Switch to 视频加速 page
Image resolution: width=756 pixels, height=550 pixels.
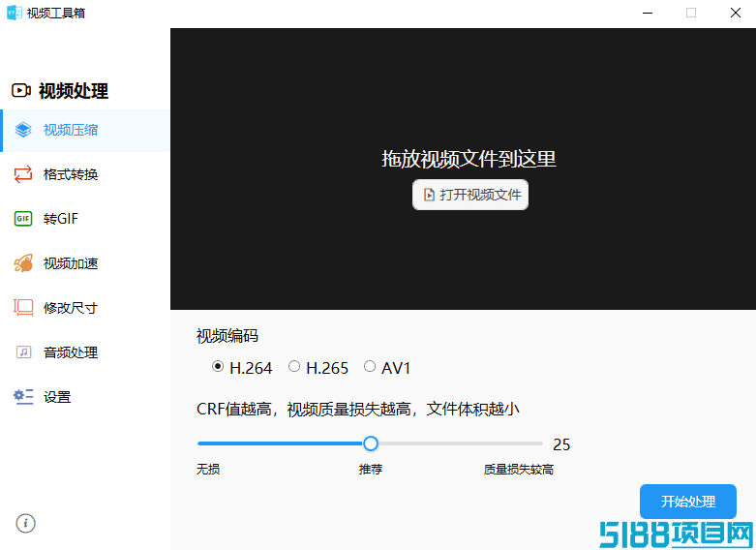85,263
